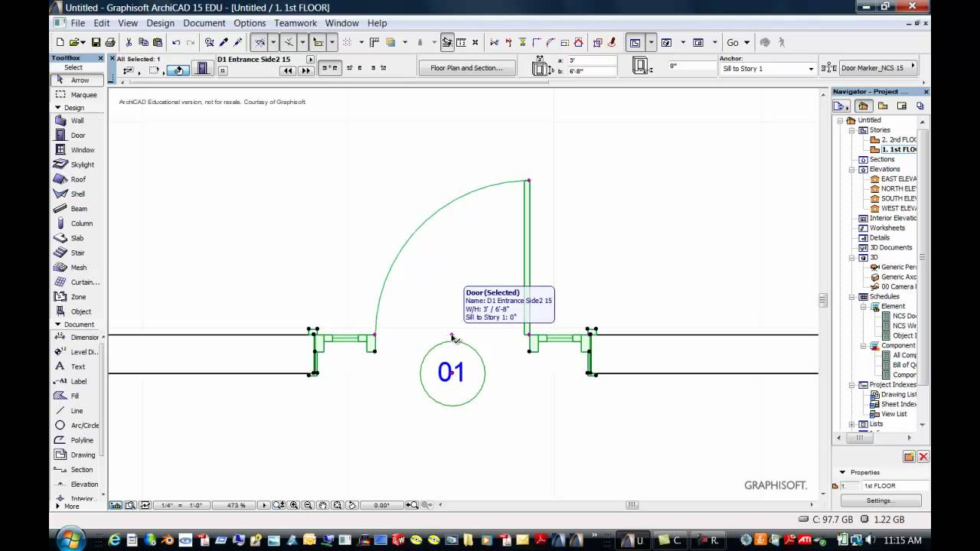Viewport: 980px width, 551px height.
Task: Select the Wall tool in ToolBox
Action: coord(77,121)
